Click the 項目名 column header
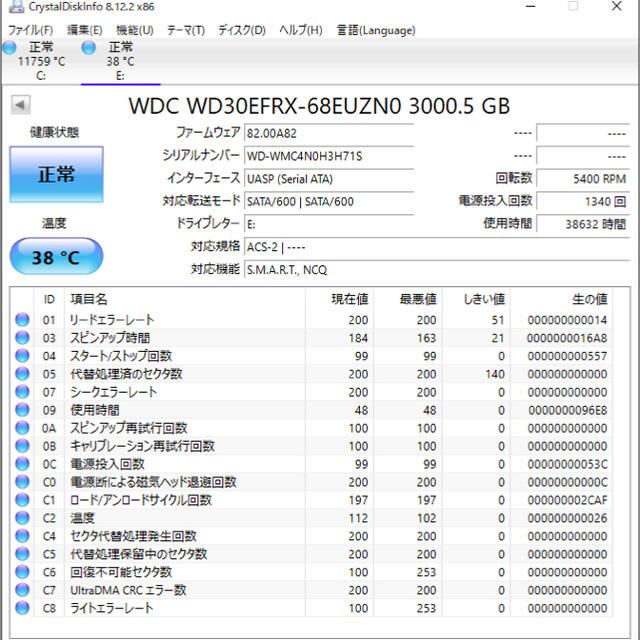 [184, 299]
